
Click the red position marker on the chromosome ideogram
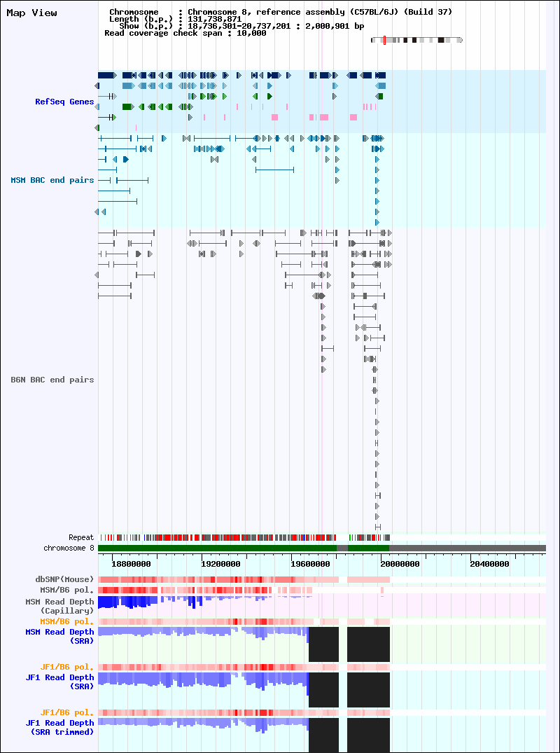point(384,41)
